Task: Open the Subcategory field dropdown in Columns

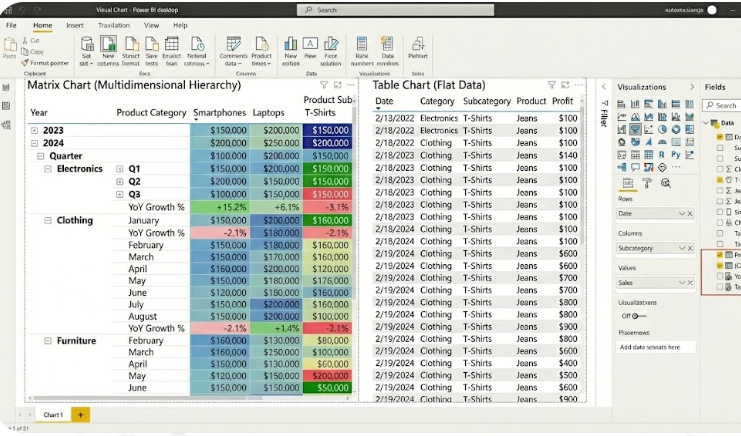Action: pyautogui.click(x=680, y=247)
